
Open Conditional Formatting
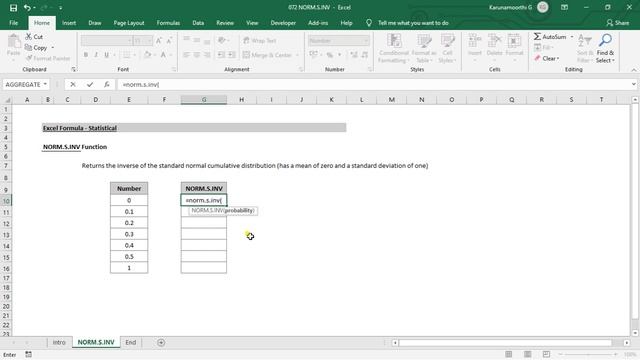pyautogui.click(x=393, y=48)
